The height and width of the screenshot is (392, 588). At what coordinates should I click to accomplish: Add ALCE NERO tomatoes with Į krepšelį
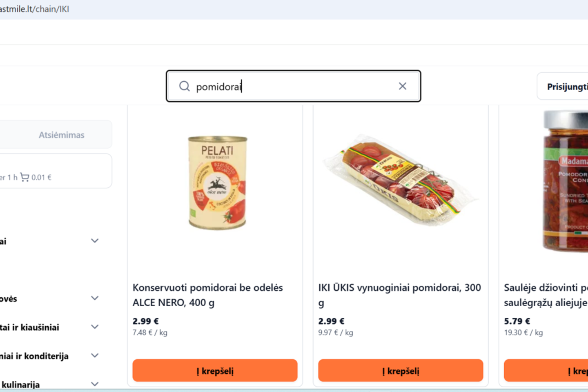coord(215,371)
